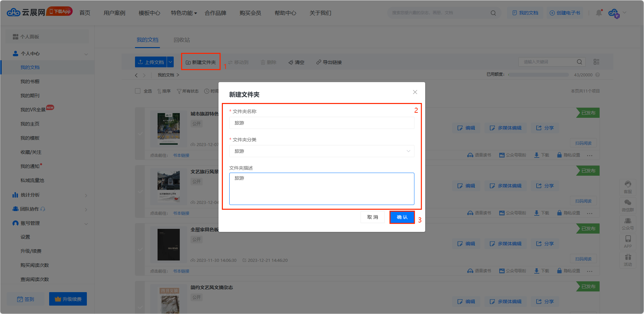
Task: Expand the 上传文档 dropdown arrow
Action: click(x=171, y=62)
